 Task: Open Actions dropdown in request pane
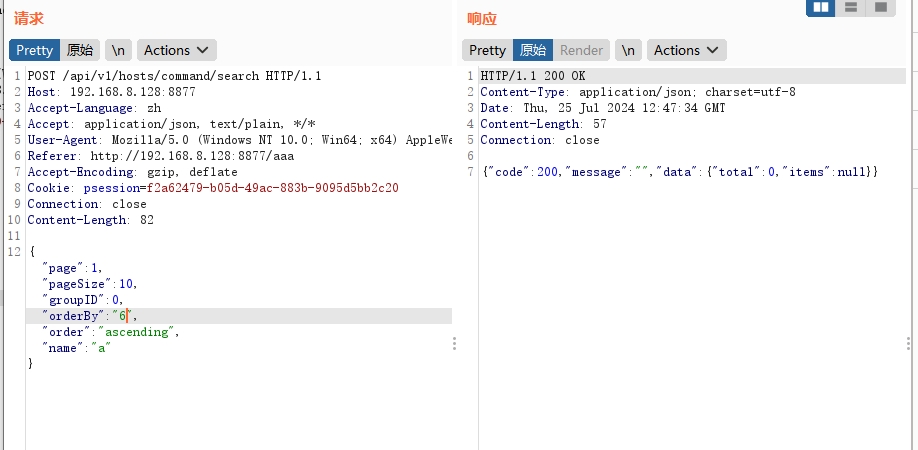point(176,50)
